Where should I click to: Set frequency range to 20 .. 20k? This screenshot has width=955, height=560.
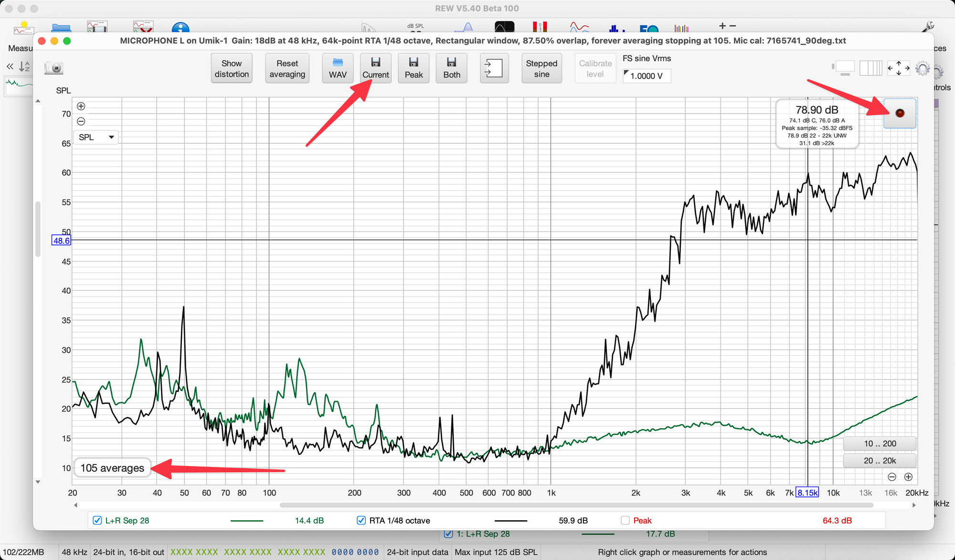(880, 461)
